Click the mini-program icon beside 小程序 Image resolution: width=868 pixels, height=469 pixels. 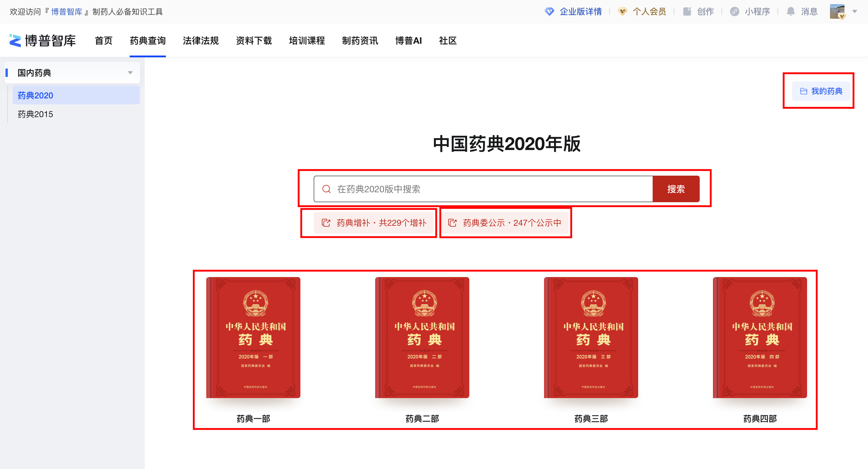(x=735, y=12)
